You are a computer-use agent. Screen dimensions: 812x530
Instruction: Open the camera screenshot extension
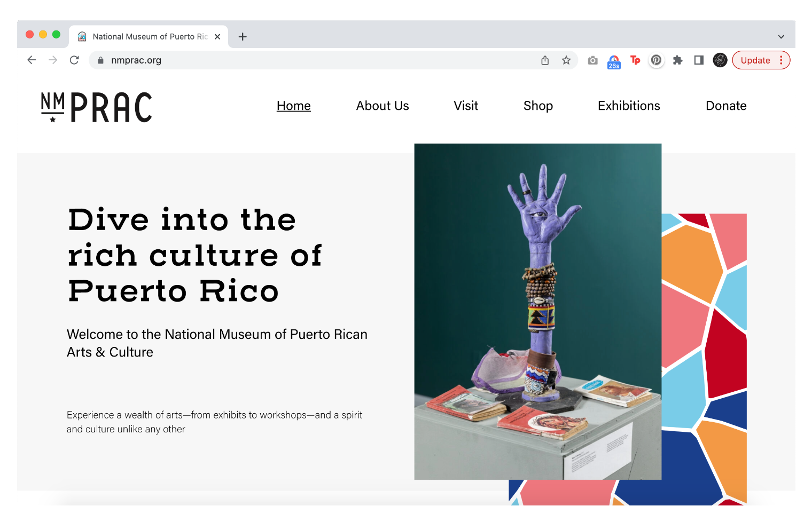click(x=592, y=60)
